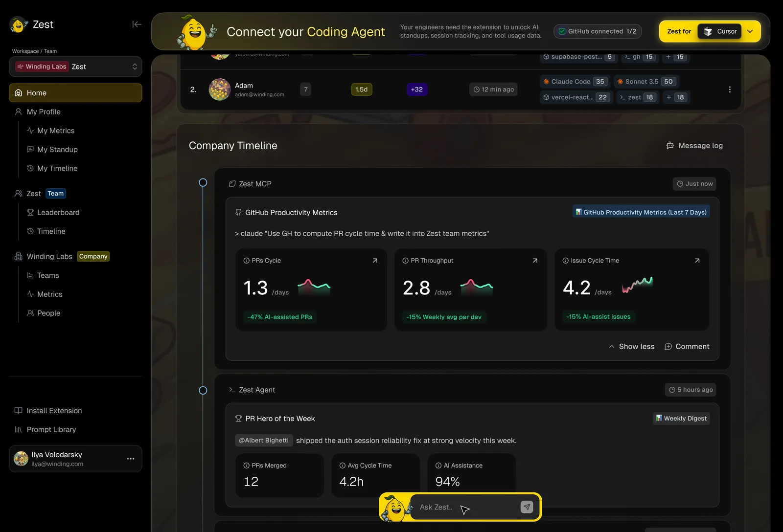
Task: Collapse the sidebar with the arrow icon
Action: [137, 24]
